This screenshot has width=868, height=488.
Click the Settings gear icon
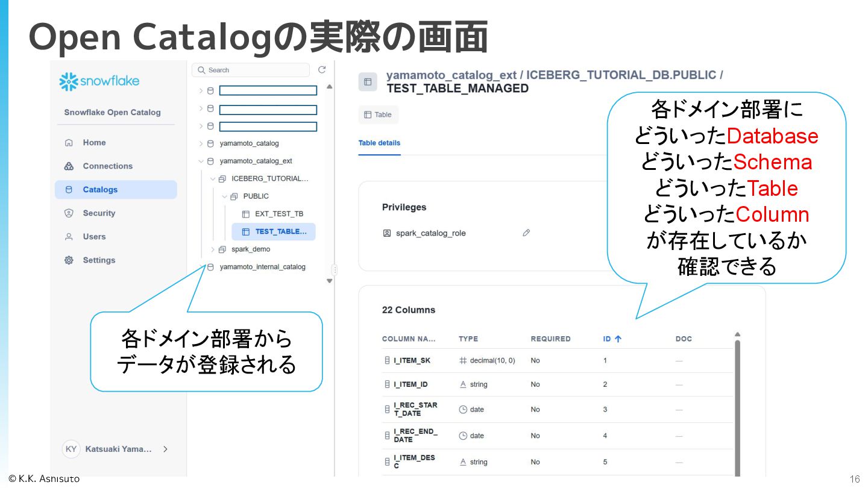tap(69, 260)
